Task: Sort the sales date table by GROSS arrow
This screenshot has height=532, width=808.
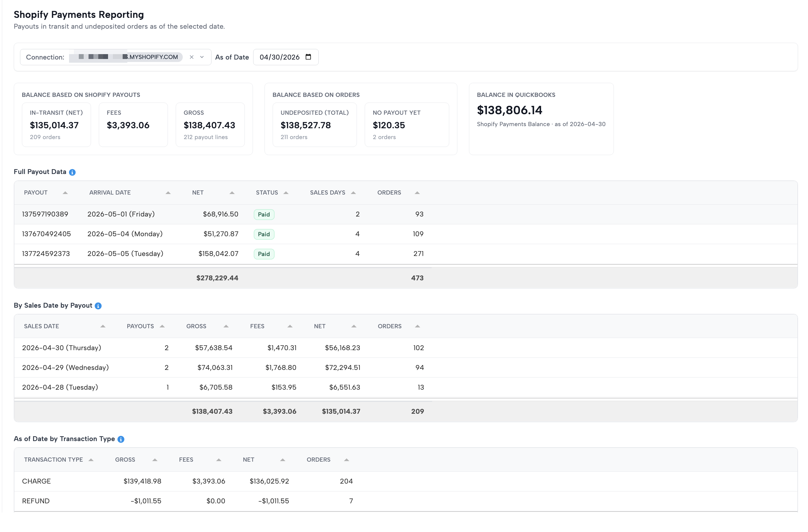Action: point(226,326)
